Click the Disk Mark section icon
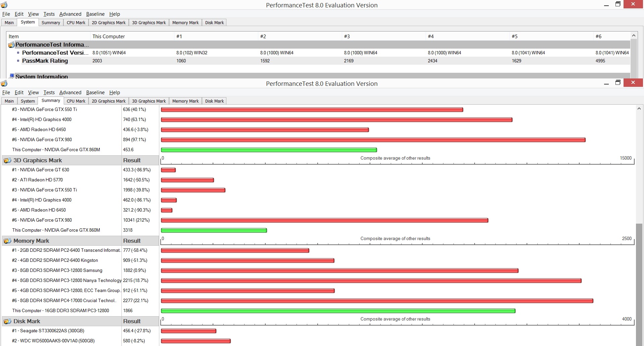The image size is (644, 346). pos(7,321)
